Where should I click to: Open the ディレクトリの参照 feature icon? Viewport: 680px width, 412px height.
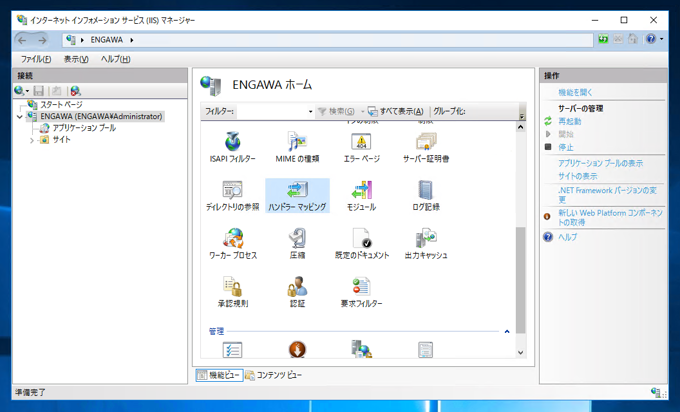[232, 196]
